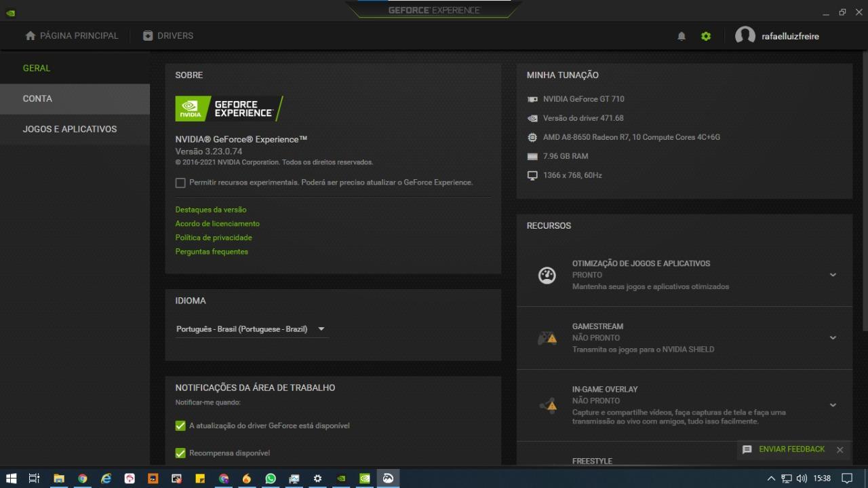Click the green settings gear icon

pos(706,36)
